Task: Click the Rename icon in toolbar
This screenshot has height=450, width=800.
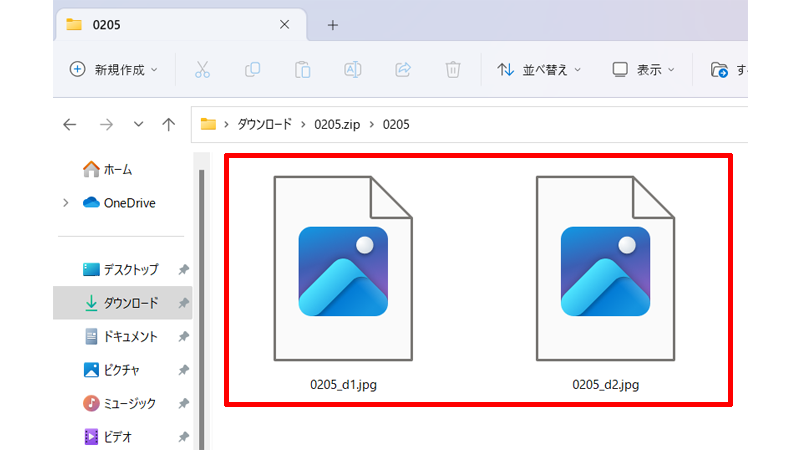Action: click(353, 69)
